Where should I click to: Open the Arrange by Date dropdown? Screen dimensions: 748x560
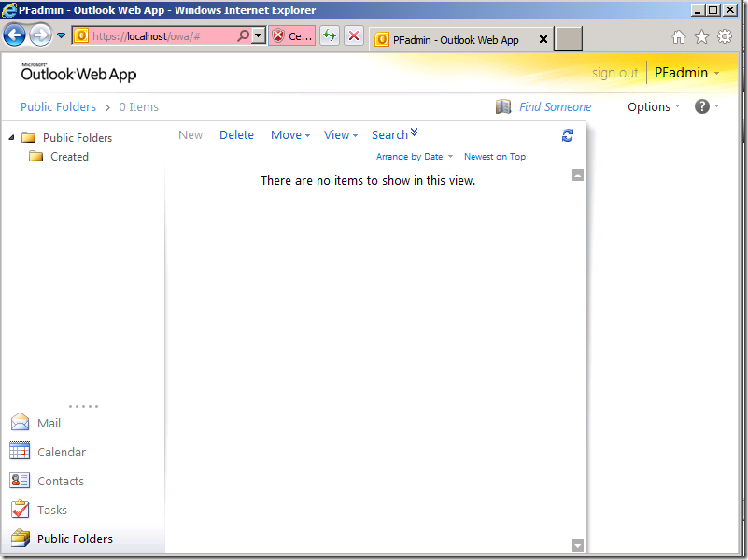[x=414, y=156]
